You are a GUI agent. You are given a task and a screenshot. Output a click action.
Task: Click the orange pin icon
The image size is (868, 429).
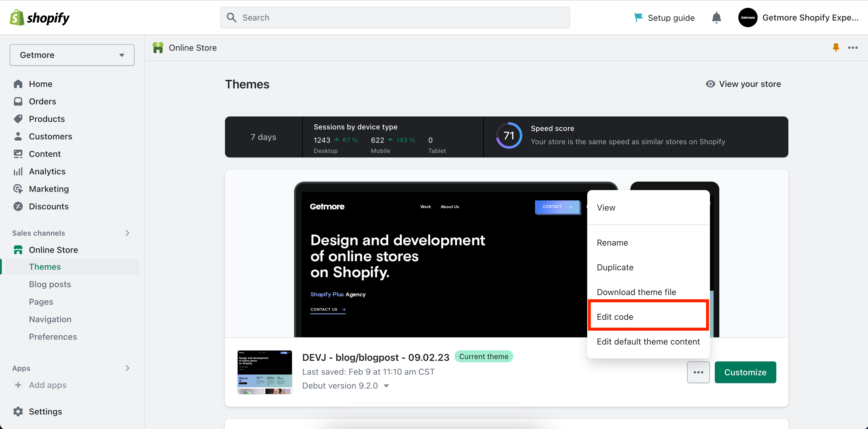click(836, 48)
